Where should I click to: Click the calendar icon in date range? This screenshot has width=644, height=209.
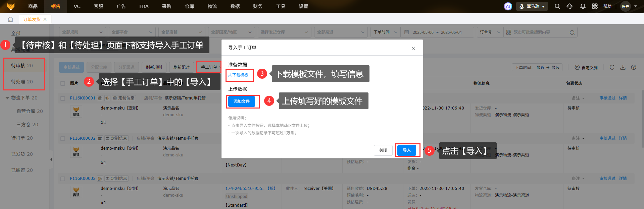(x=407, y=32)
